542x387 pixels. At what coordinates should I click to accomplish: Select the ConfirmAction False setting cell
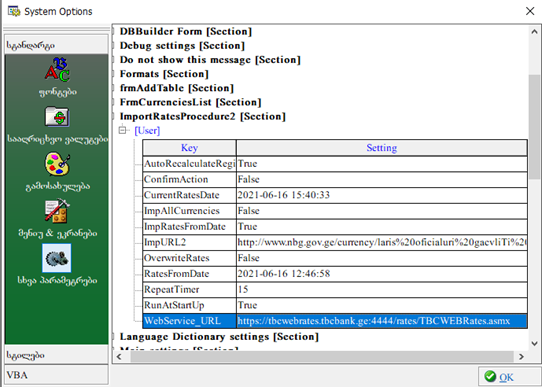(382, 179)
